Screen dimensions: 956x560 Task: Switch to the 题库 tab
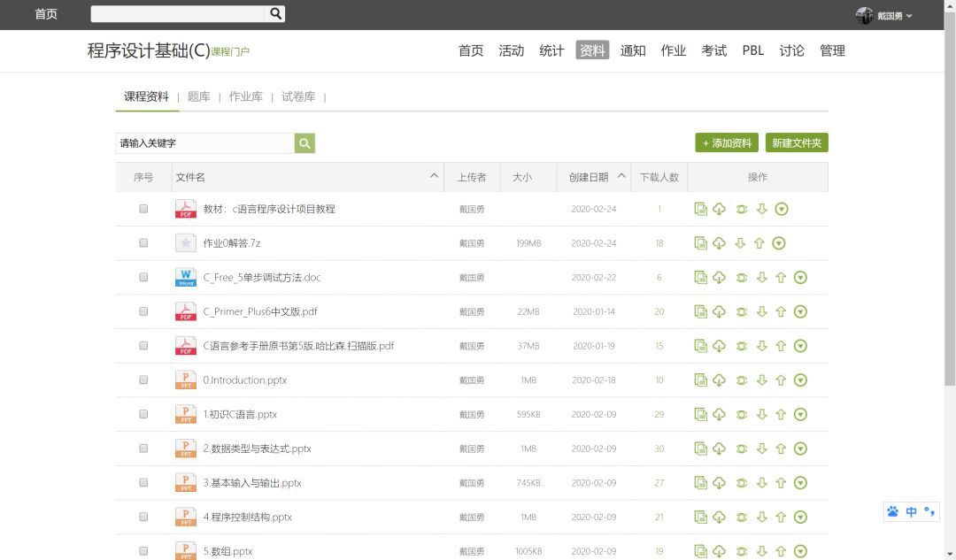[x=198, y=96]
